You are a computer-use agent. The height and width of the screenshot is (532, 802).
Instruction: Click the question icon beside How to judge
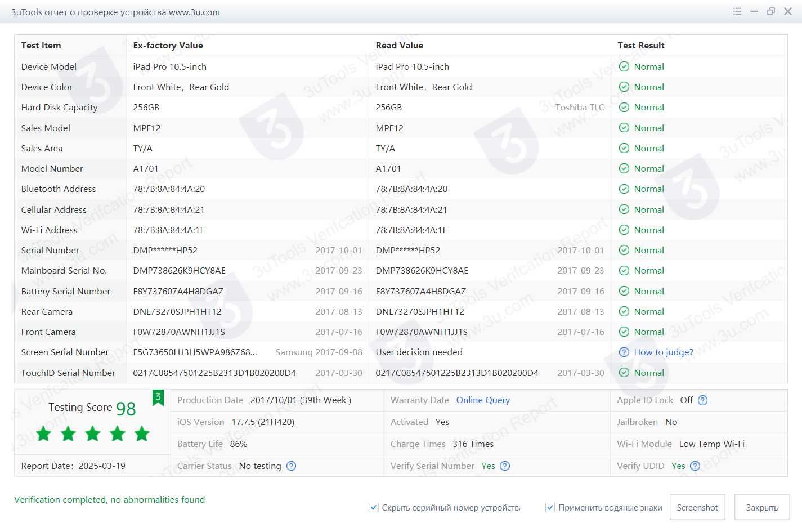click(624, 352)
